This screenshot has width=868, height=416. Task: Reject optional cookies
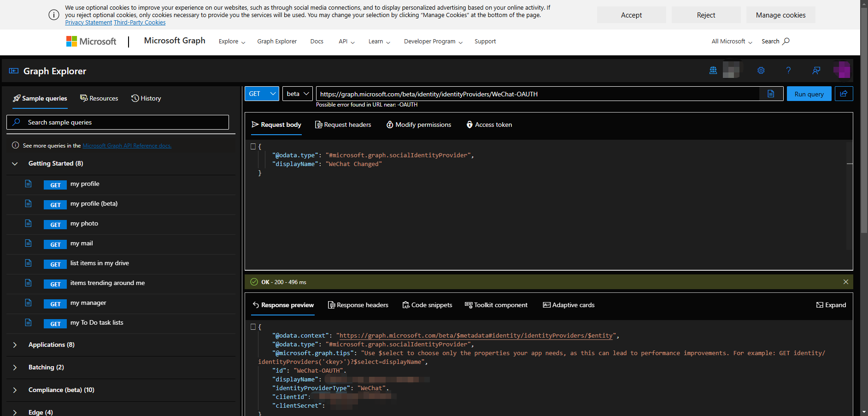pos(706,15)
